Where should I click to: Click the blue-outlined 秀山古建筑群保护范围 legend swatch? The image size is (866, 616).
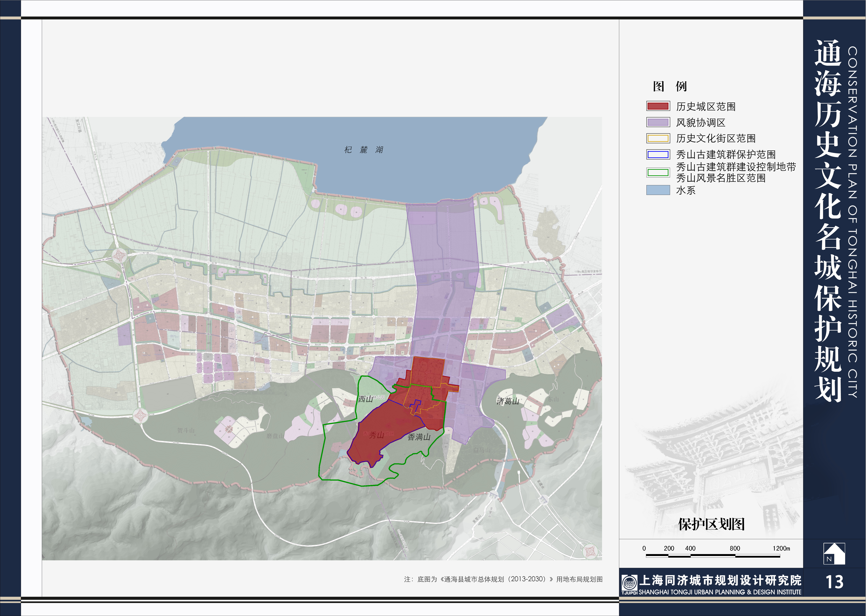(658, 154)
